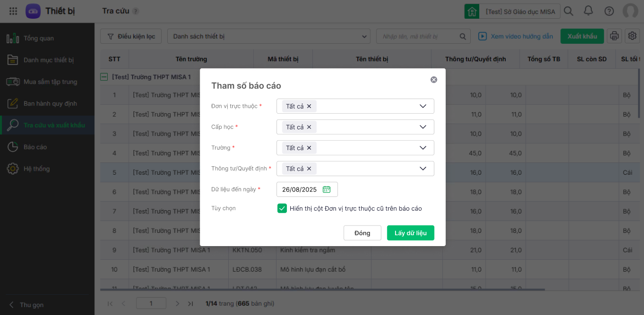Screen dimensions: 644x315
Task: Expand the Thông tư/Quyết định dropdown
Action: [423, 168]
